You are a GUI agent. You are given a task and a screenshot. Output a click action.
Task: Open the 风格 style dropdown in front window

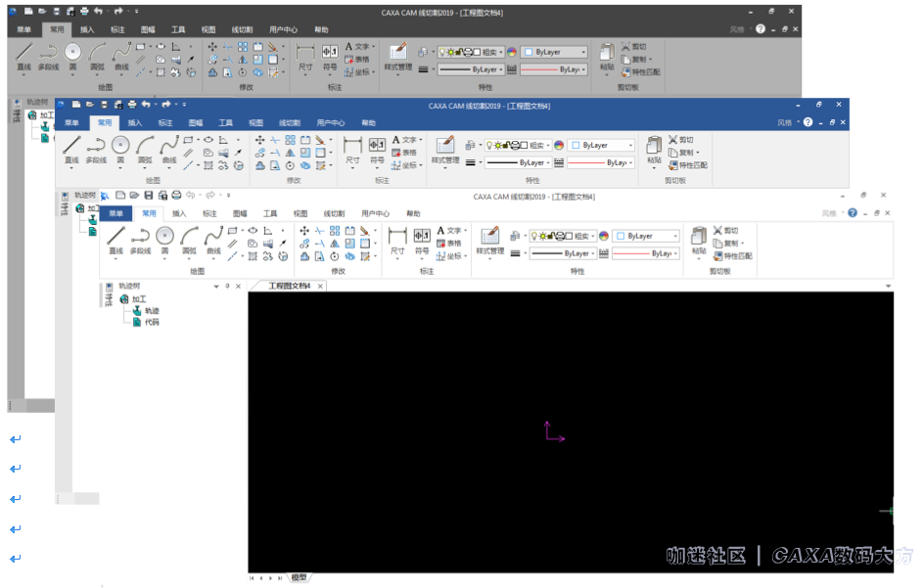(832, 213)
